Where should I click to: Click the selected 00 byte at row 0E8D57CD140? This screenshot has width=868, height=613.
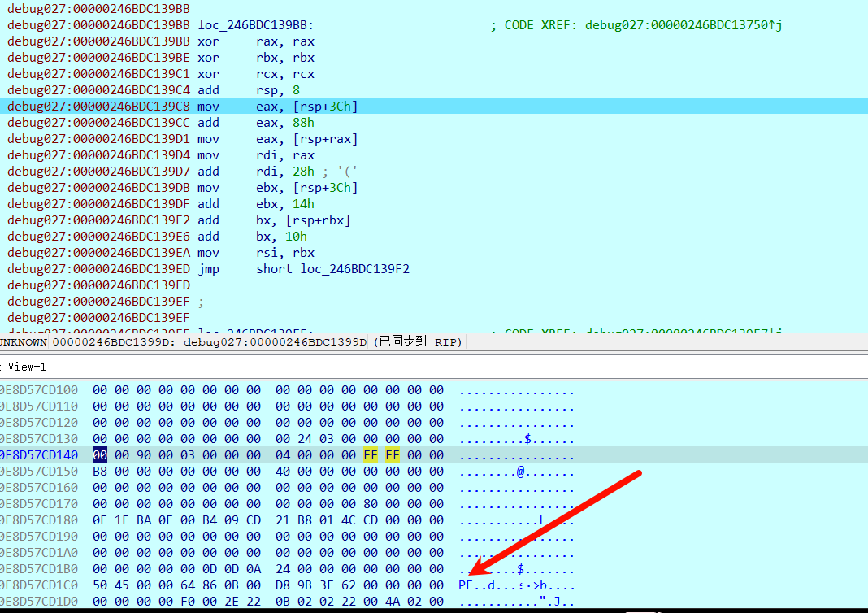[x=100, y=455]
